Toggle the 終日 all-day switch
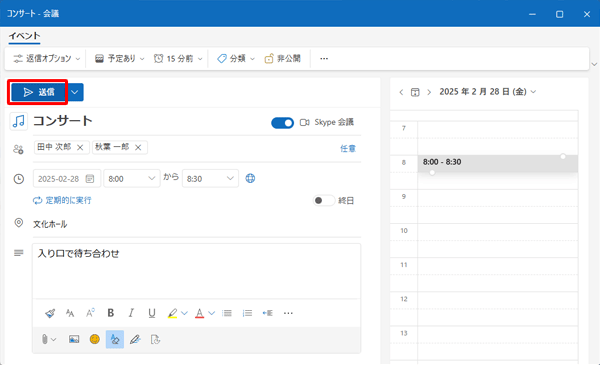Viewport: 600px width, 365px height. coord(323,200)
